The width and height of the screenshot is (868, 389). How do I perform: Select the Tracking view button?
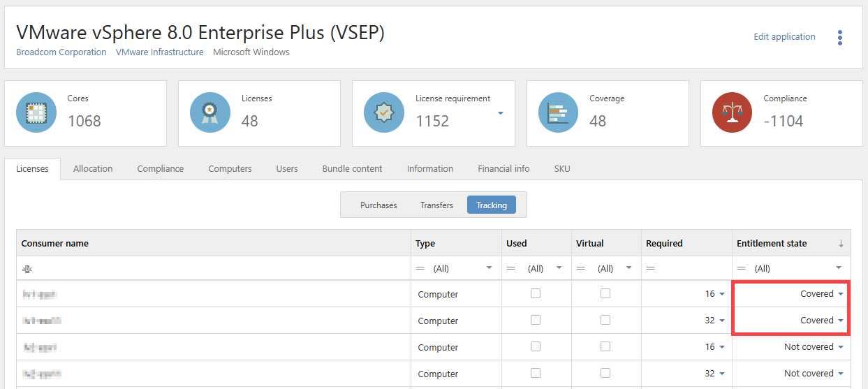(492, 205)
